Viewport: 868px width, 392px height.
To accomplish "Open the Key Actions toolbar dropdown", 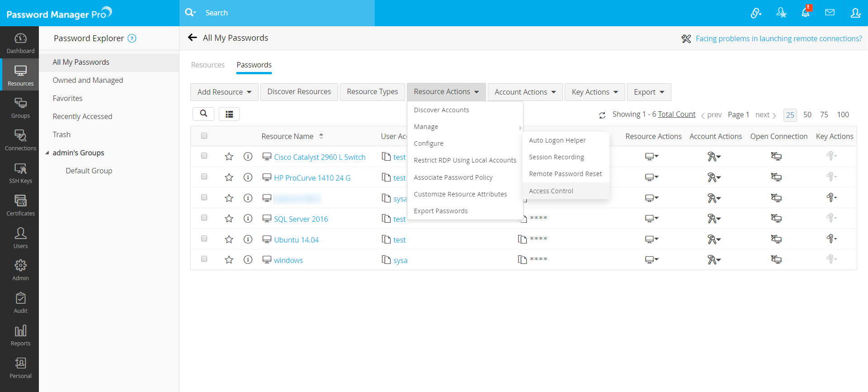I will (594, 92).
